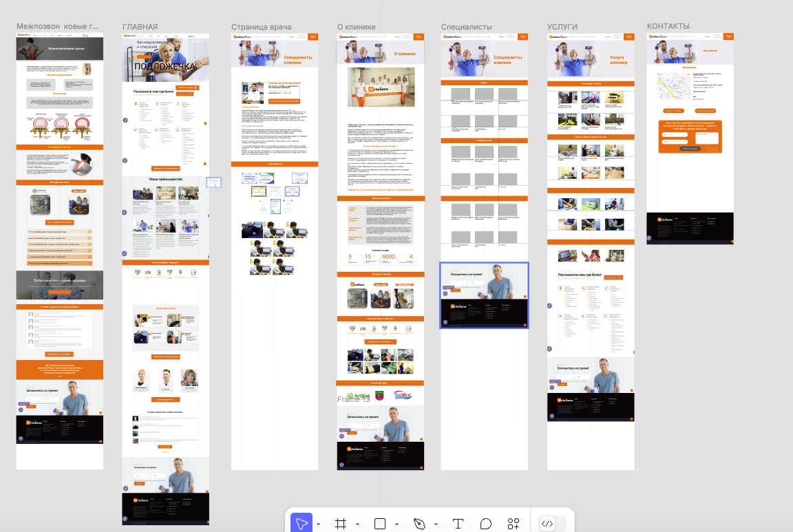This screenshot has height=532, width=793.
Task: Select the Rectangle shape tool
Action: 379,524
